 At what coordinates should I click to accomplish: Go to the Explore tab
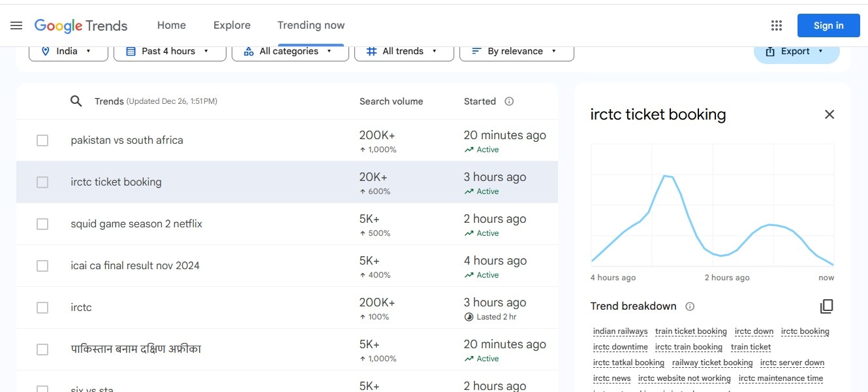pos(232,25)
